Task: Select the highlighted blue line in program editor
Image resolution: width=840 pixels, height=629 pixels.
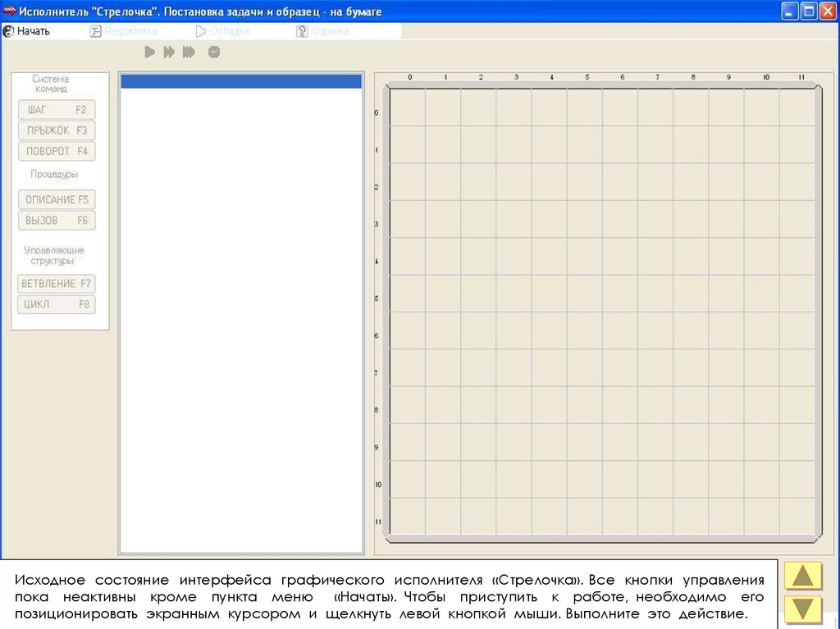Action: coord(241,81)
